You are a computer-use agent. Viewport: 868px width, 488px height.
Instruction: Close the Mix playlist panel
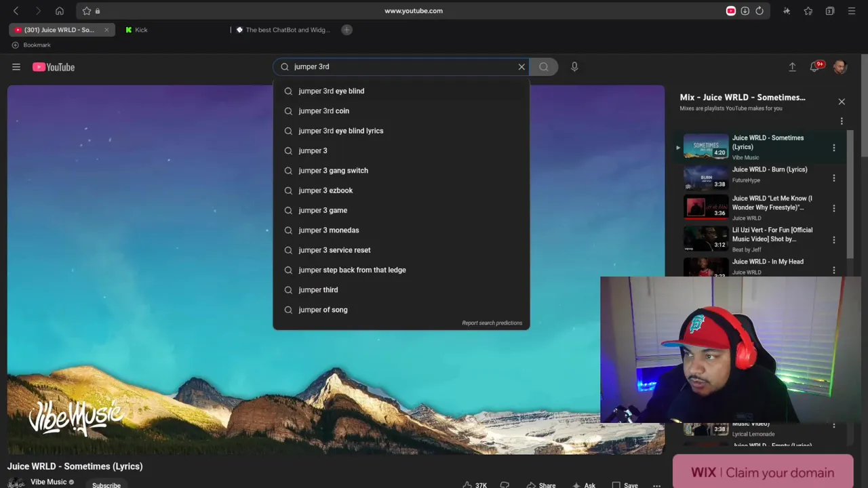(x=842, y=102)
